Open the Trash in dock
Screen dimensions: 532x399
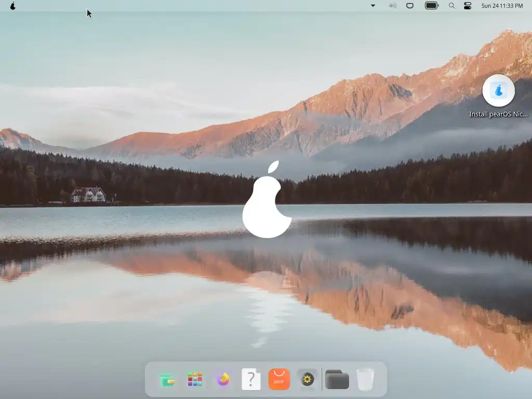click(x=365, y=379)
